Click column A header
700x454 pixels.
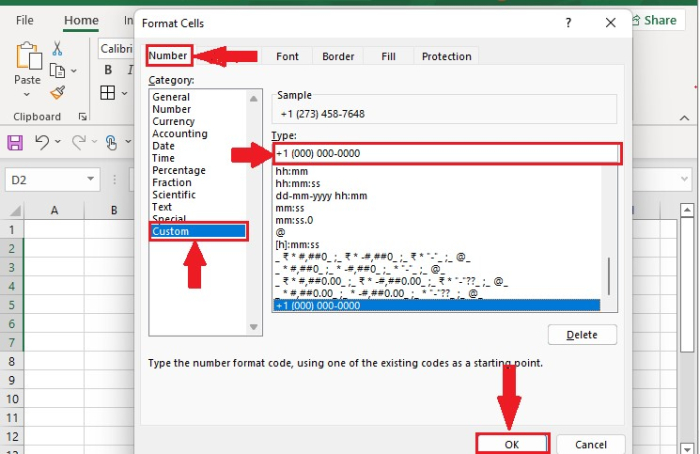click(x=54, y=210)
